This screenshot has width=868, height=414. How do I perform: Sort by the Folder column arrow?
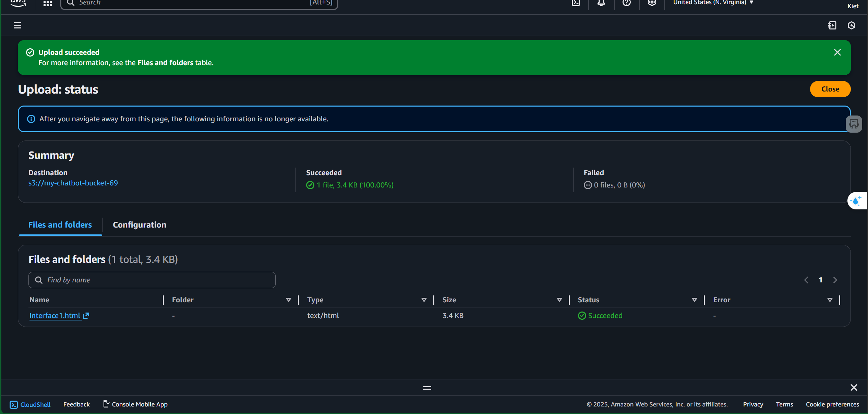[288, 300]
